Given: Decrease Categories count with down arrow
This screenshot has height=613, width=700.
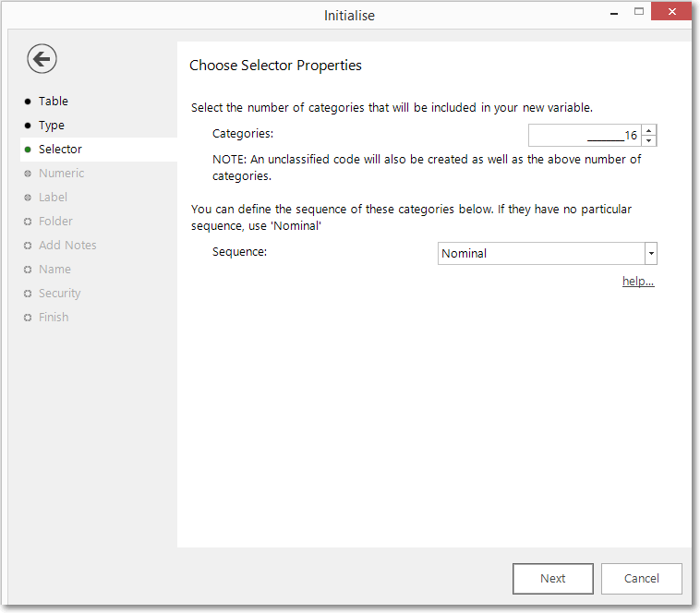Looking at the screenshot, I should 648,140.
